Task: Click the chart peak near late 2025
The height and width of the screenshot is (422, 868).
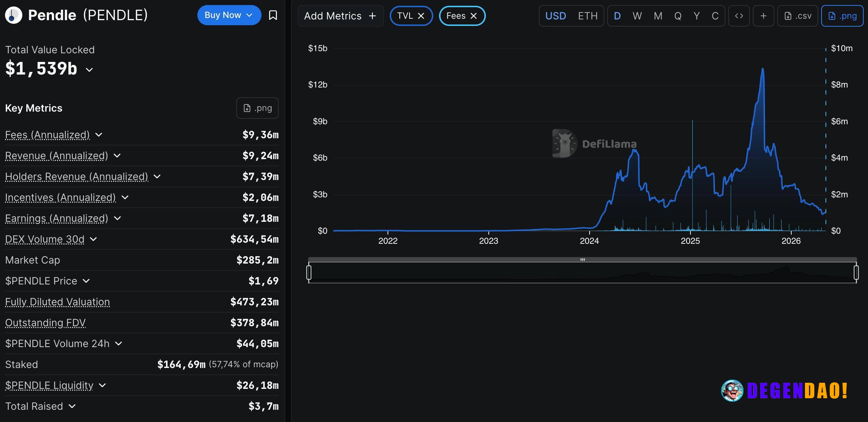Action: [x=762, y=69]
